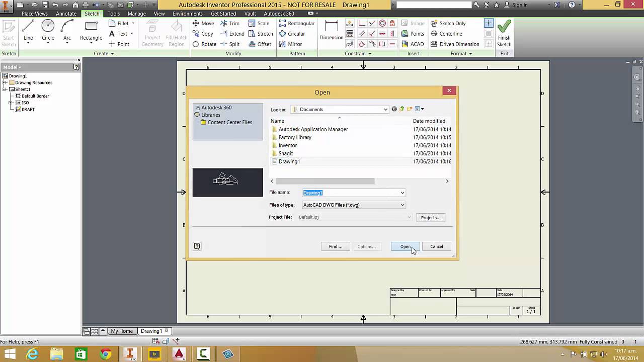Choose the Mirror pattern tool
The height and width of the screenshot is (362, 644).
290,44
